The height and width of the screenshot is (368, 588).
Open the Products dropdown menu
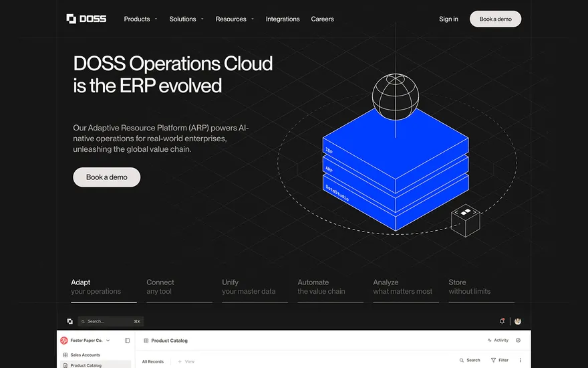pos(140,19)
